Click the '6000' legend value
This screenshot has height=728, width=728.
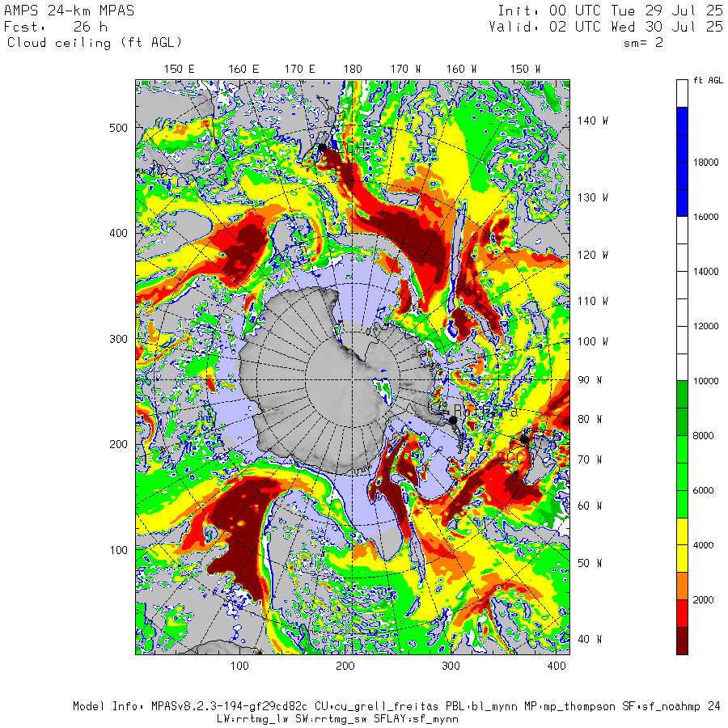pos(703,490)
